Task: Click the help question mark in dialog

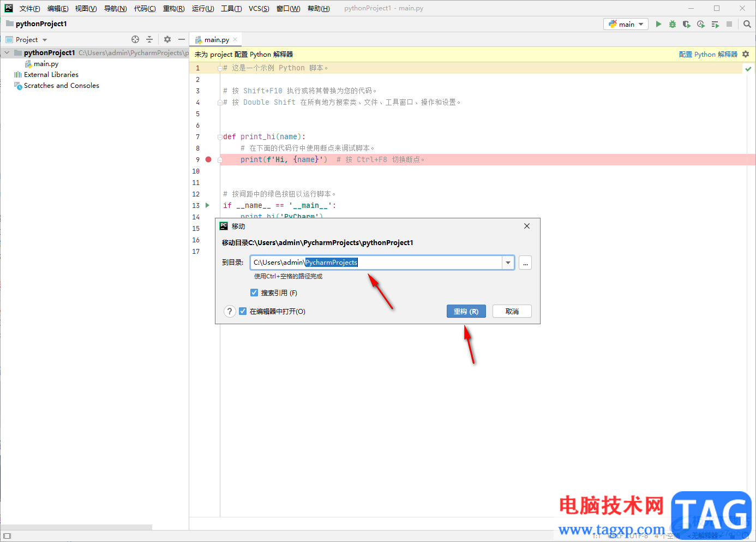Action: (230, 311)
